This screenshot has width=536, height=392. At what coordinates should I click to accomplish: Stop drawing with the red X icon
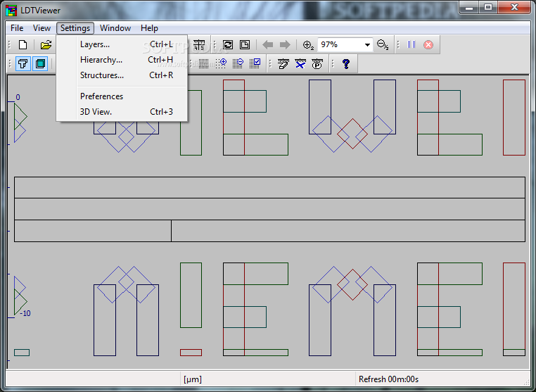[x=428, y=45]
